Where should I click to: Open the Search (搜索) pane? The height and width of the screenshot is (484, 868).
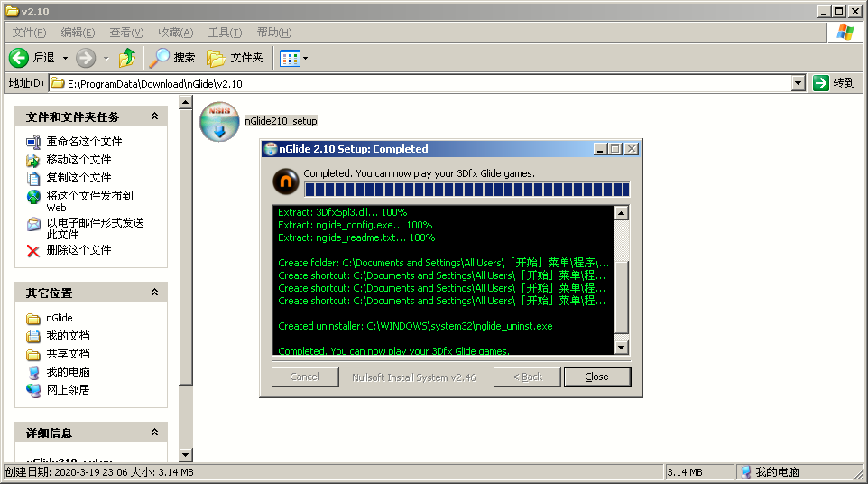[x=172, y=58]
